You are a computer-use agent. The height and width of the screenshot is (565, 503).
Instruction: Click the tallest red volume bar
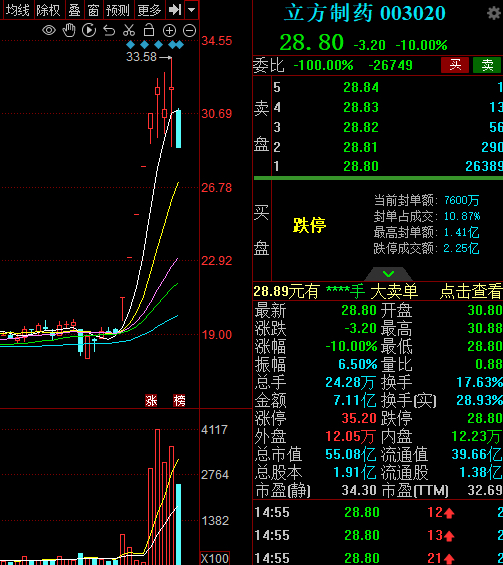click(x=157, y=497)
